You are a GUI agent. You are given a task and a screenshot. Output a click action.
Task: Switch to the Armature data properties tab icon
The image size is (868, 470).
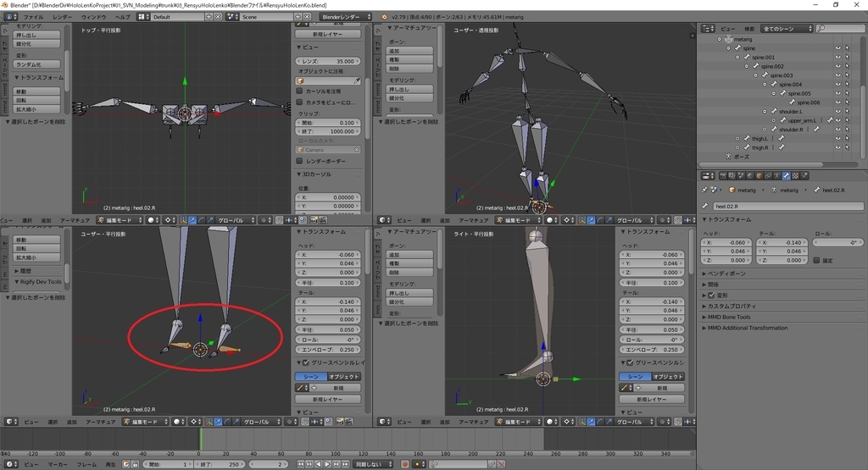click(x=777, y=176)
